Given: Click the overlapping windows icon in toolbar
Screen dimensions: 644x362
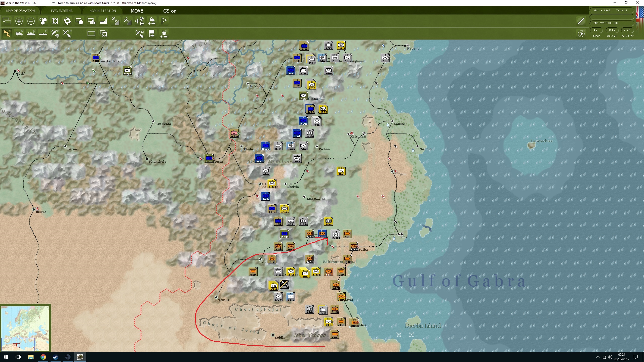Looking at the screenshot, I should (x=7, y=21).
